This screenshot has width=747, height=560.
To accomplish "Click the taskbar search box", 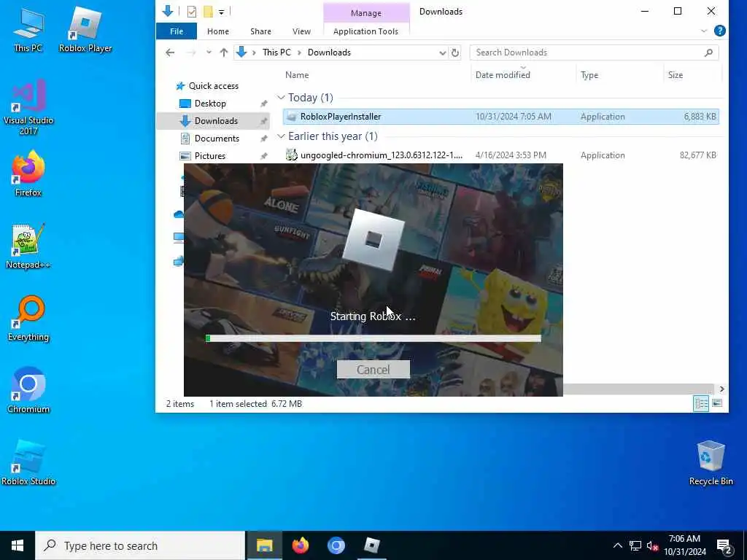I will click(x=140, y=545).
